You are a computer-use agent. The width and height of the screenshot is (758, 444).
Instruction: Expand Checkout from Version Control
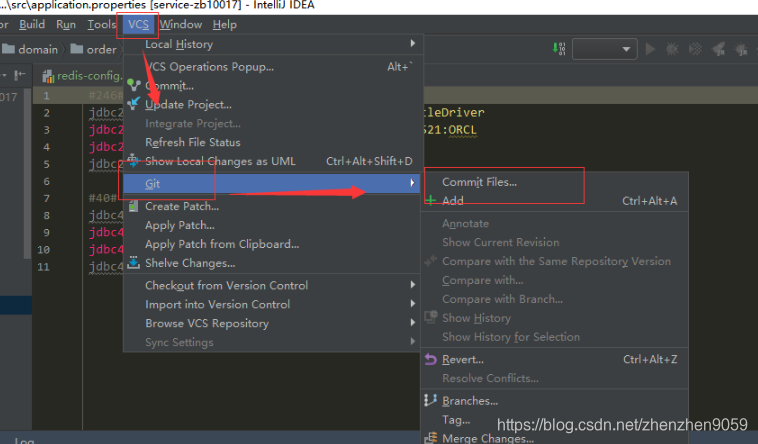(273, 285)
